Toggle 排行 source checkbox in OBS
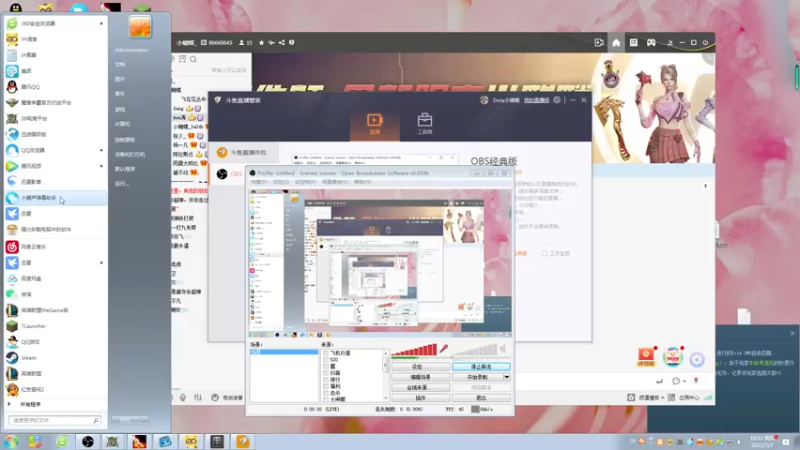This screenshot has height=450, width=800. [326, 380]
